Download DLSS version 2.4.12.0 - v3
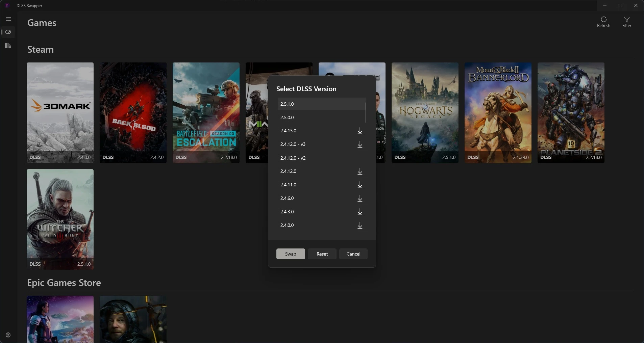The height and width of the screenshot is (343, 644). [359, 145]
